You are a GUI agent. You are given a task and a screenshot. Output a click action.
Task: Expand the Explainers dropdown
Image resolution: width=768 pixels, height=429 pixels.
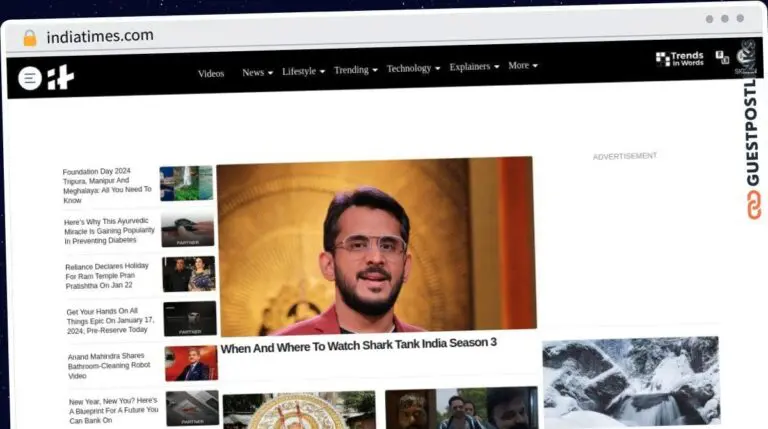474,67
